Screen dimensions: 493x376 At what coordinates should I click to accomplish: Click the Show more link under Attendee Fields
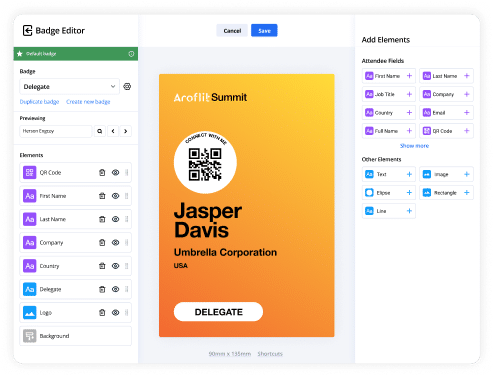click(414, 146)
